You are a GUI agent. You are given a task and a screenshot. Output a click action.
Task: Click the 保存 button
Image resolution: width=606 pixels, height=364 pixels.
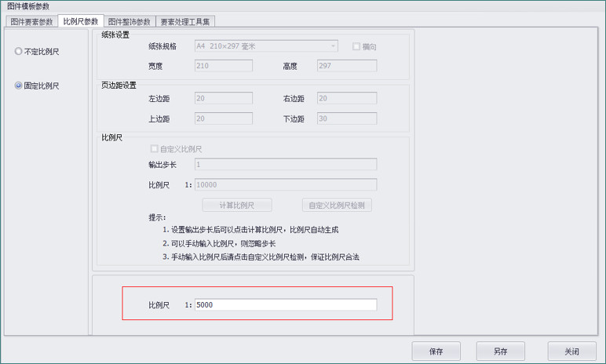pos(436,351)
